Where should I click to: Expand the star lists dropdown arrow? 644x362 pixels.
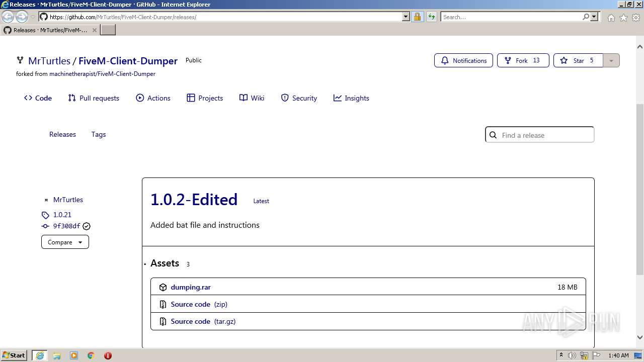[611, 60]
